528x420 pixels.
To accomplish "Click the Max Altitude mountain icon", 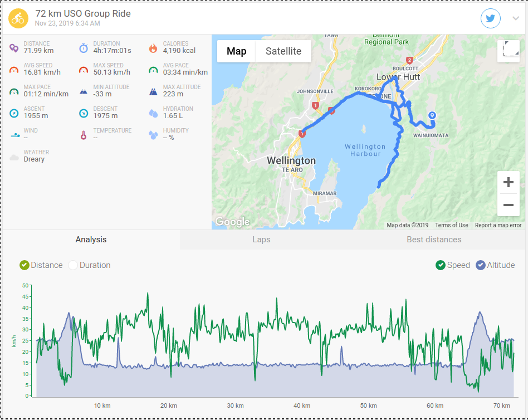I will pyautogui.click(x=153, y=91).
